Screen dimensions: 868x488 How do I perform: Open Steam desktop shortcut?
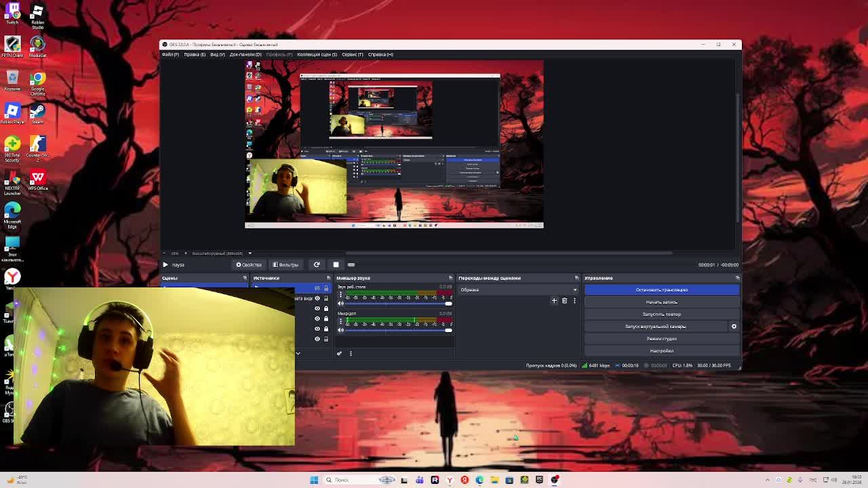tap(37, 114)
